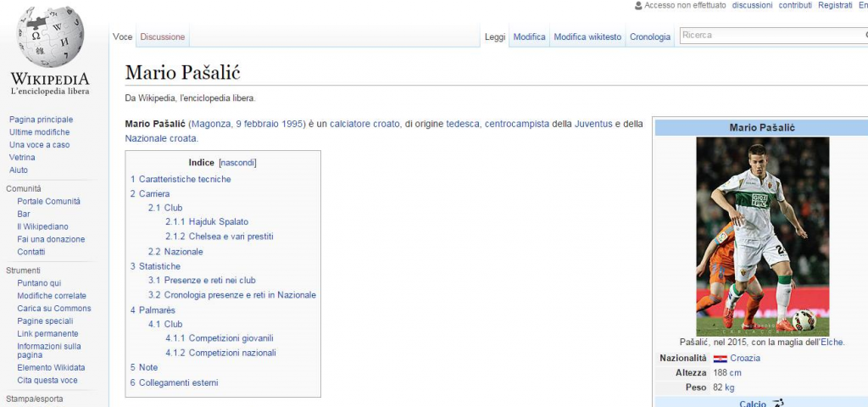Open Pagine speciali
The width and height of the screenshot is (868, 407).
pos(45,321)
